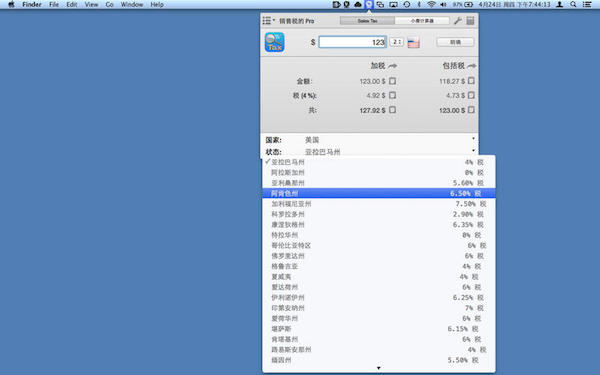The width and height of the screenshot is (600, 375).
Task: Open the Time Machine menu bar icon
Action: (x=407, y=5)
